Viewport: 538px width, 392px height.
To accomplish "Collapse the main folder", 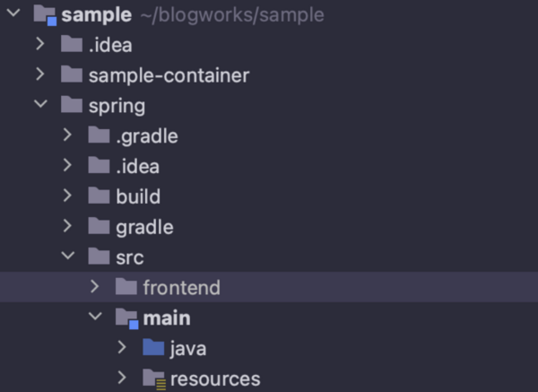I will click(x=95, y=316).
